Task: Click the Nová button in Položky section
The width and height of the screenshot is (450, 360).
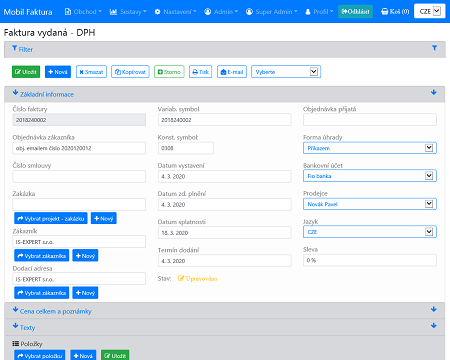Action: point(83,355)
